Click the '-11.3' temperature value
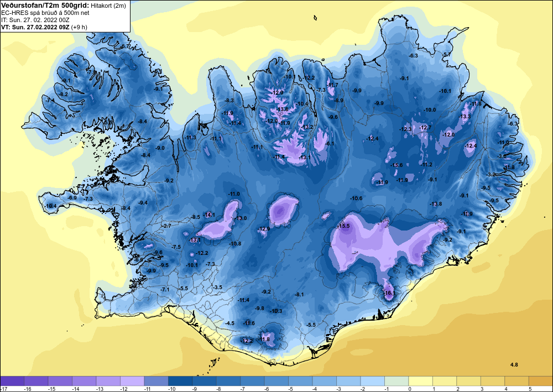The width and height of the screenshot is (553, 392). (190, 138)
